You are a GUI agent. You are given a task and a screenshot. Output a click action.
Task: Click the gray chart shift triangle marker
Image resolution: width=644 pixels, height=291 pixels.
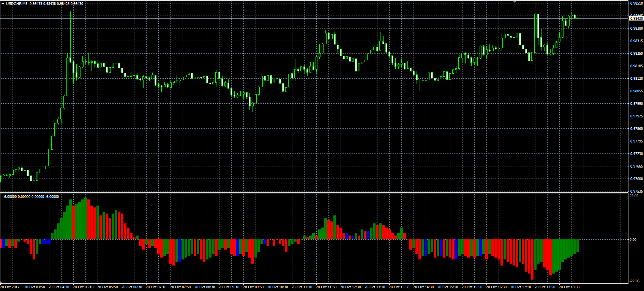(x=515, y=2)
